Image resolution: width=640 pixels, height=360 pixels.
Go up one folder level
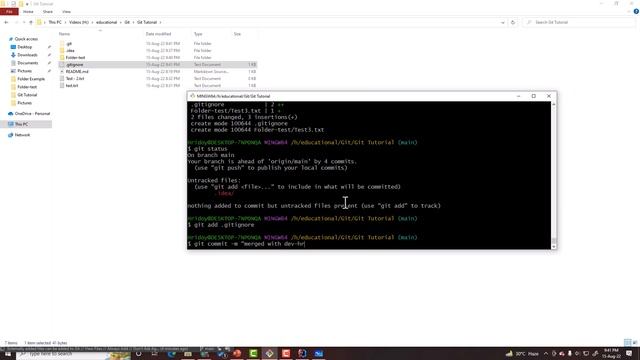coord(31,22)
